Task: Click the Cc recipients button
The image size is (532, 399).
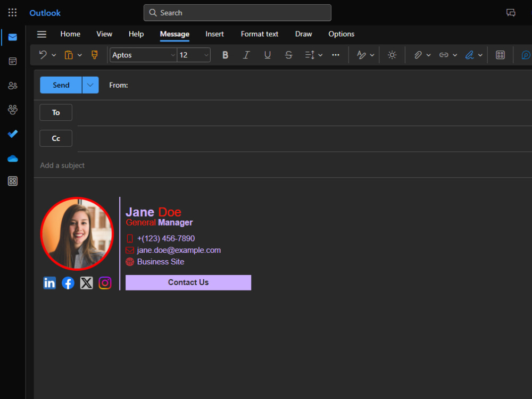Action: pos(56,138)
